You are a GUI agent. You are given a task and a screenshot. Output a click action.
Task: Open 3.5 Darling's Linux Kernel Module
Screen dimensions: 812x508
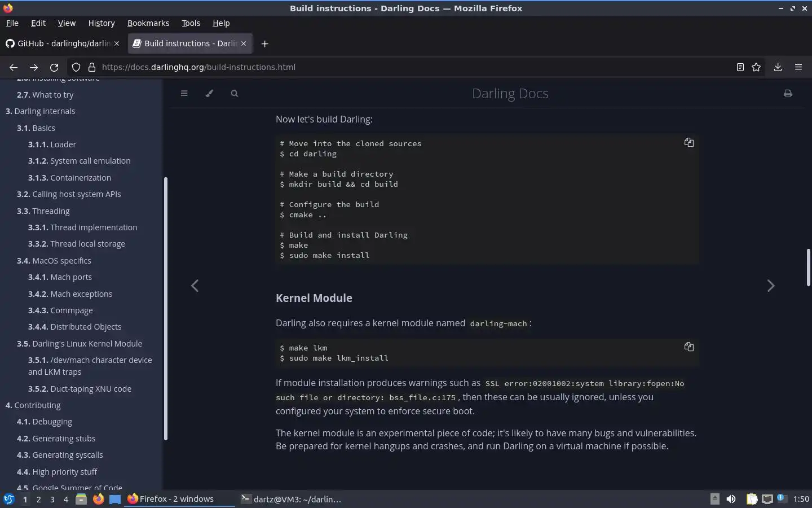click(80, 344)
